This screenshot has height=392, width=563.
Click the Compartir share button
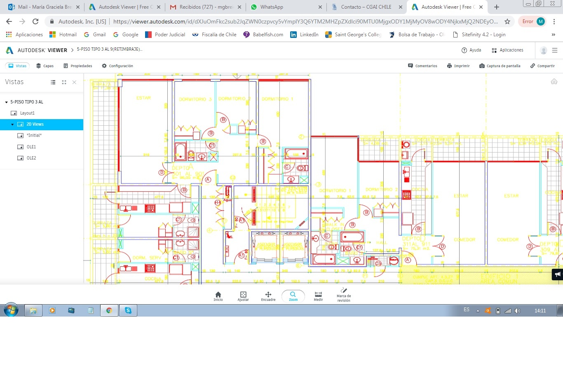pyautogui.click(x=542, y=66)
